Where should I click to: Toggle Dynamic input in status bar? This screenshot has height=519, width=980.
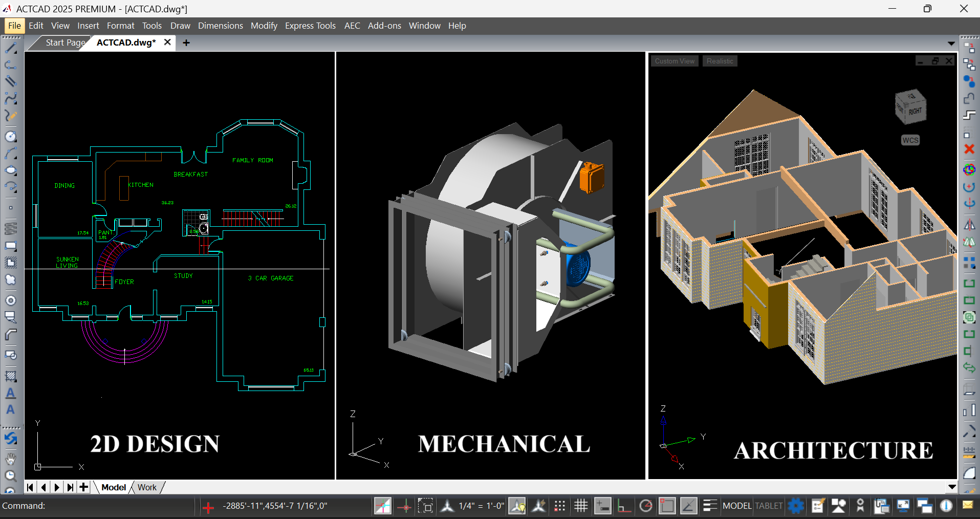pyautogui.click(x=602, y=506)
